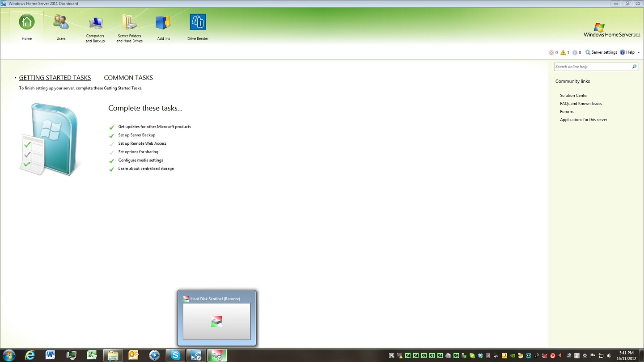The image size is (644, 362).
Task: Open Microsoft Excel from the taskbar
Action: (92, 355)
